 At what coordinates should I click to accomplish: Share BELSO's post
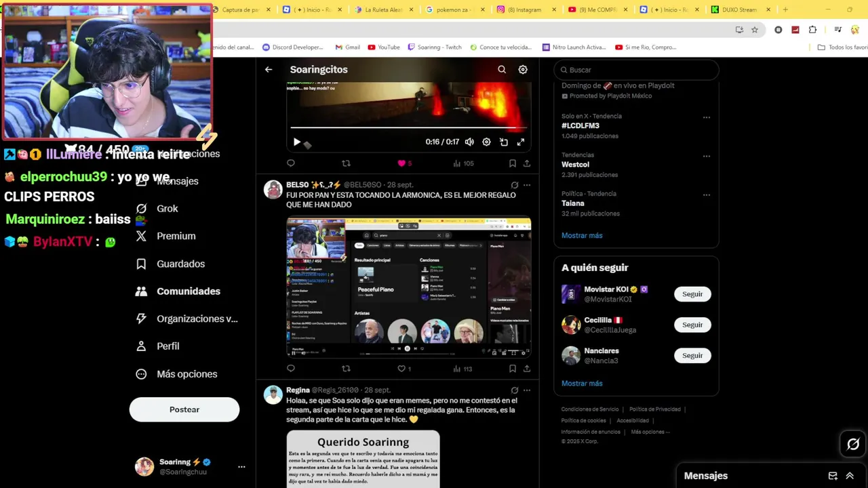tap(527, 369)
